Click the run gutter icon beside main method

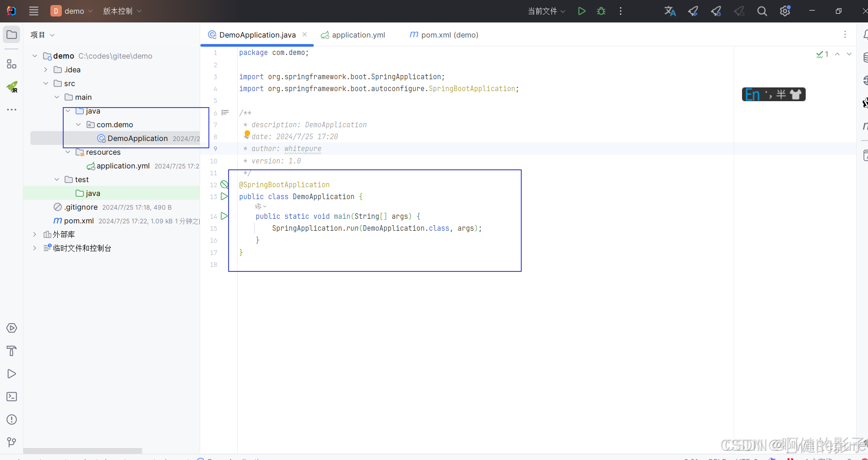(224, 216)
